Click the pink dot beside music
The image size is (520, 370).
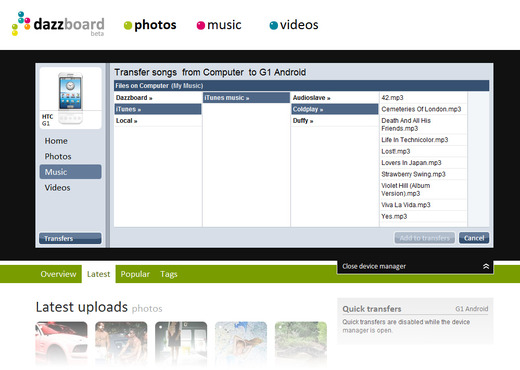(201, 25)
